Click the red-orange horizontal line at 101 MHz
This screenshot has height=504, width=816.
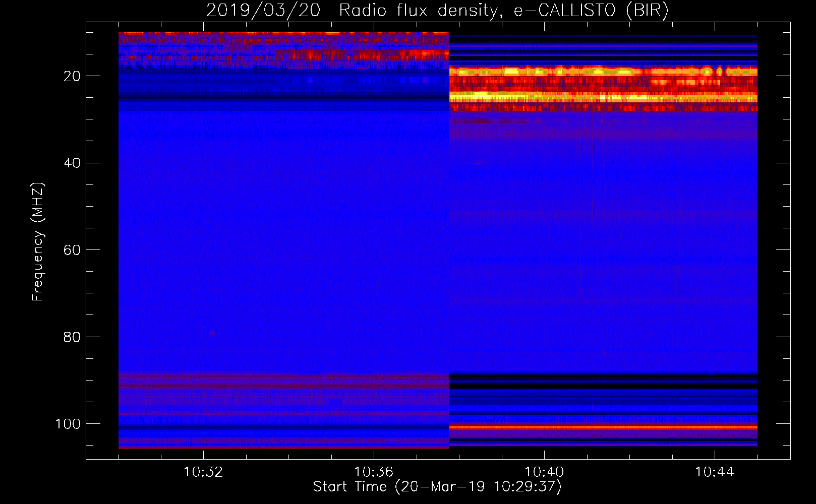coord(603,427)
